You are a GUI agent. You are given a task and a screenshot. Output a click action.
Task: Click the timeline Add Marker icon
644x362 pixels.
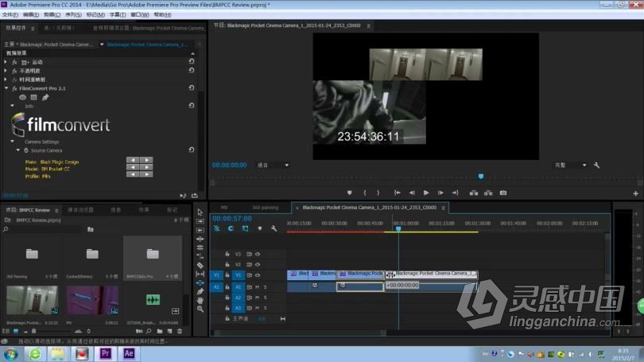(259, 228)
